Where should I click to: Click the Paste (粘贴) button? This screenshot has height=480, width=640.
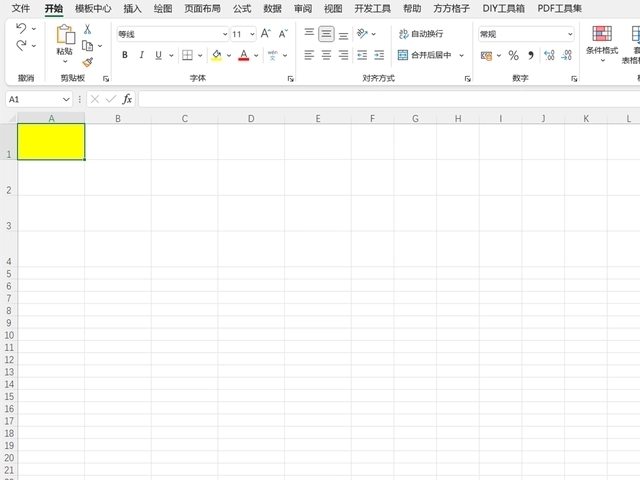click(64, 40)
